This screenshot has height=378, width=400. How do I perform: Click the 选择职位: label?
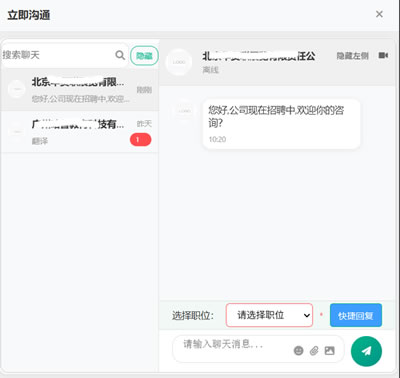point(193,315)
